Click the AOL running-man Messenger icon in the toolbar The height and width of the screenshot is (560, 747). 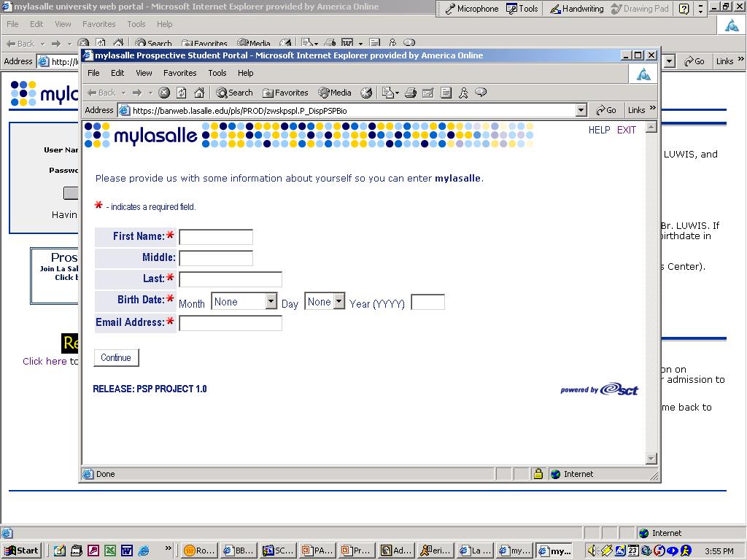[x=463, y=93]
